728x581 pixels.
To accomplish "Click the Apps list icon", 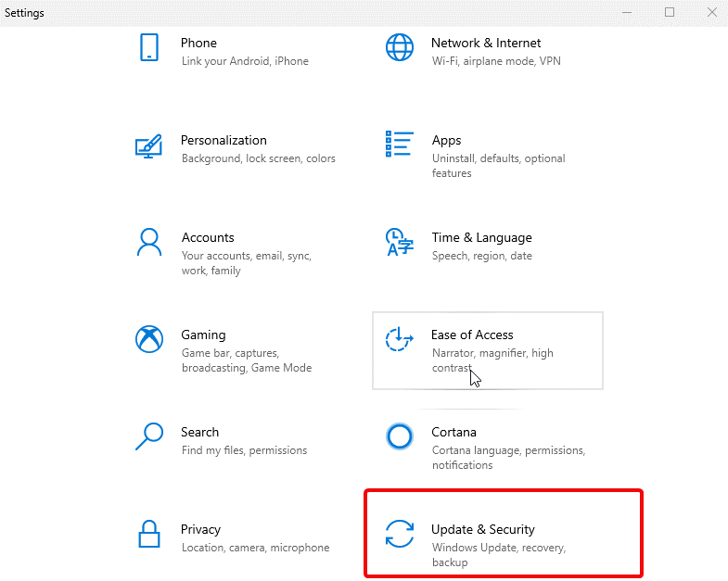I will 400,144.
